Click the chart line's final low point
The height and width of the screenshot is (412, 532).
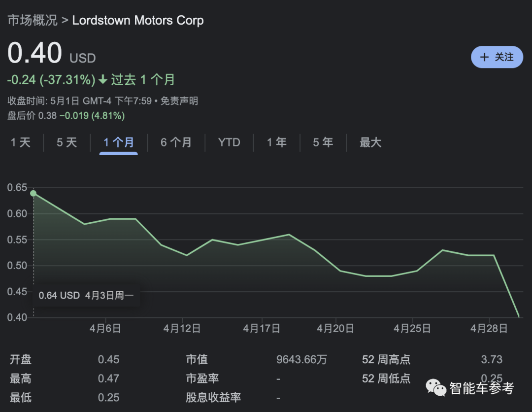(518, 316)
